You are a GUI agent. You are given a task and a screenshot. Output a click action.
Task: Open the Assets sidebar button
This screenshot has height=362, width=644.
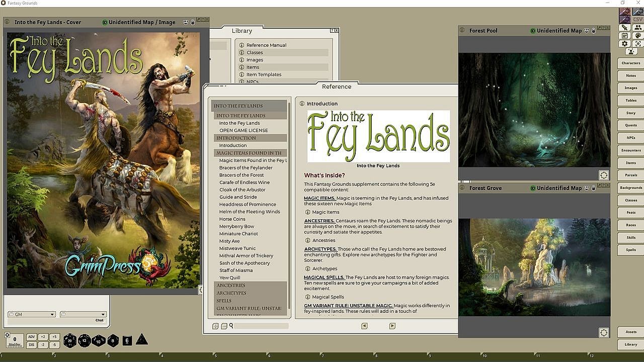click(x=631, y=332)
